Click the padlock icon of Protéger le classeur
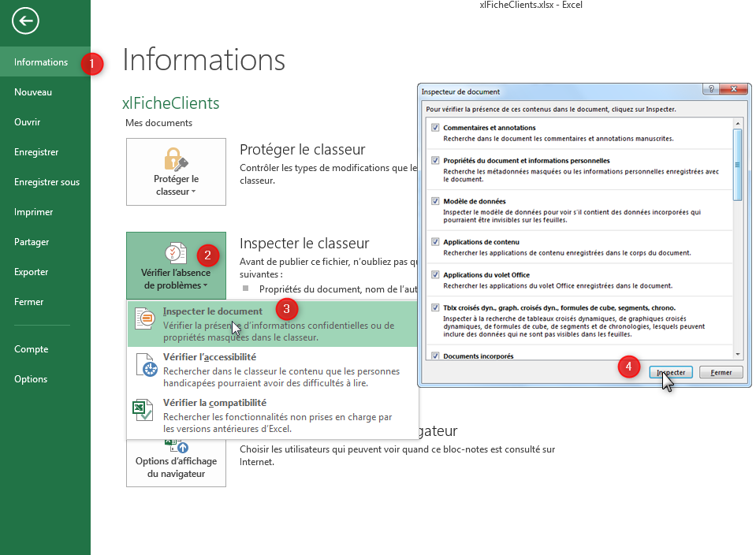This screenshot has height=555, width=756. pyautogui.click(x=176, y=159)
